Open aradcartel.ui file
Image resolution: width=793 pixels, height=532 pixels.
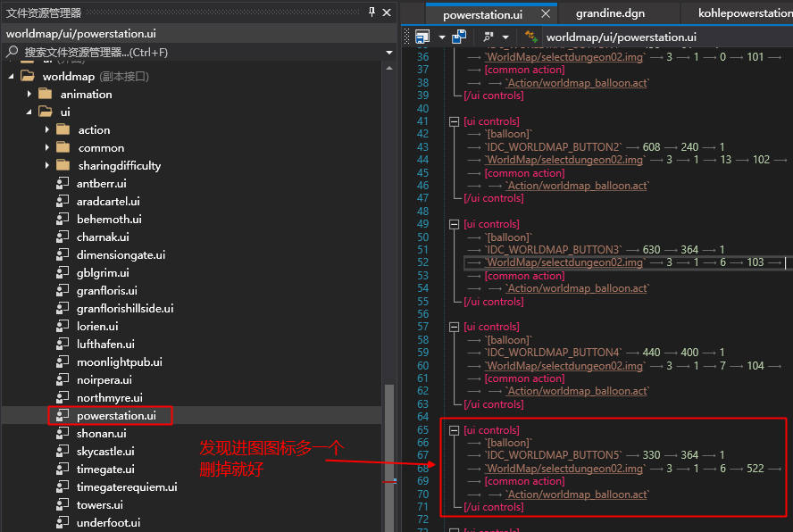(x=108, y=201)
